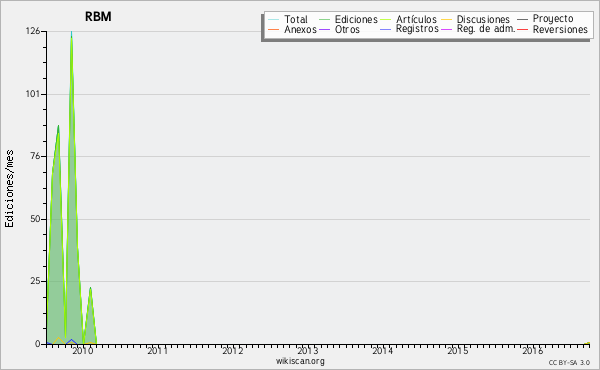
Task: Click the CC BY-SA 3.0 license text
Action: tap(569, 362)
